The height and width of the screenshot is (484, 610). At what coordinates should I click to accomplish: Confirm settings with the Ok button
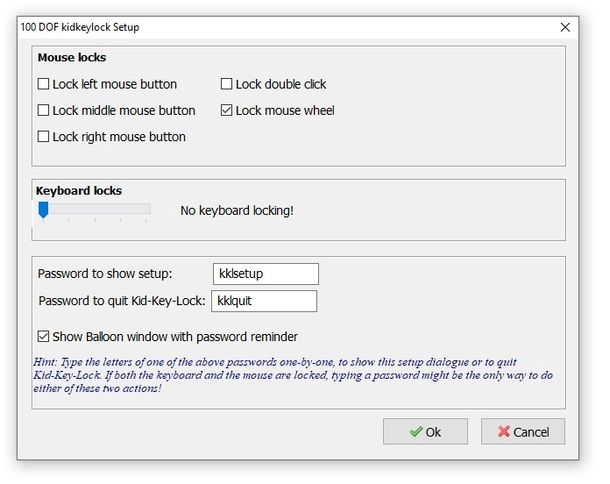[x=425, y=431]
